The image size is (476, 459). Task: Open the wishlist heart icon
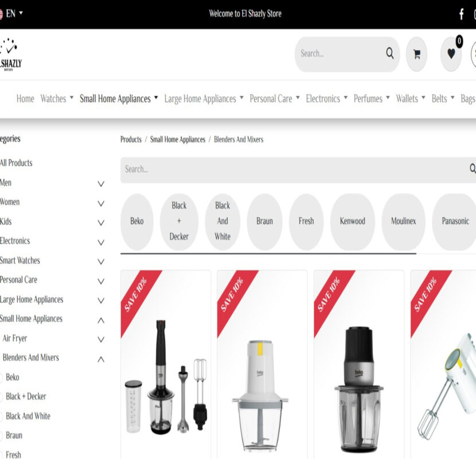[x=451, y=55]
